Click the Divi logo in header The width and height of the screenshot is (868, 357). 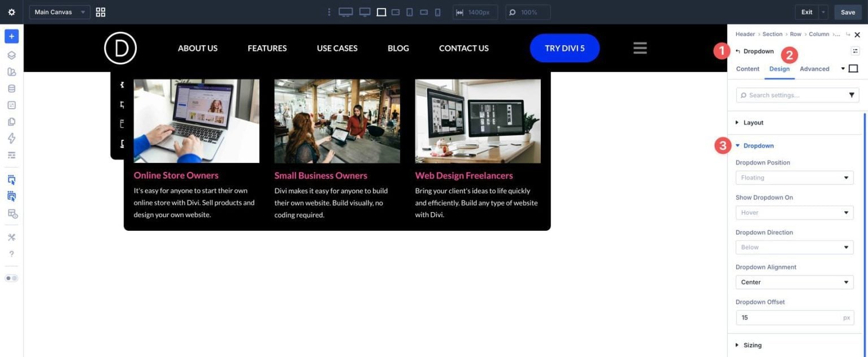coord(120,48)
